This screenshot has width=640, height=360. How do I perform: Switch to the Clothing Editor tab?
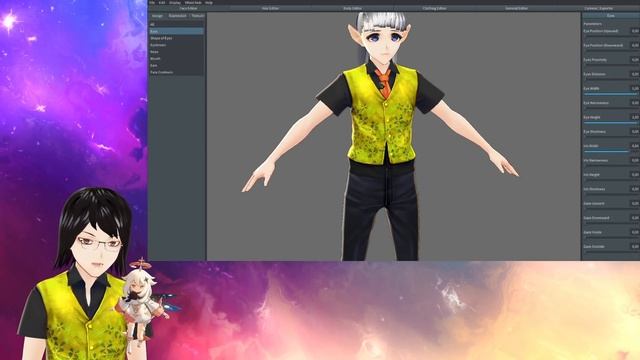[434, 8]
